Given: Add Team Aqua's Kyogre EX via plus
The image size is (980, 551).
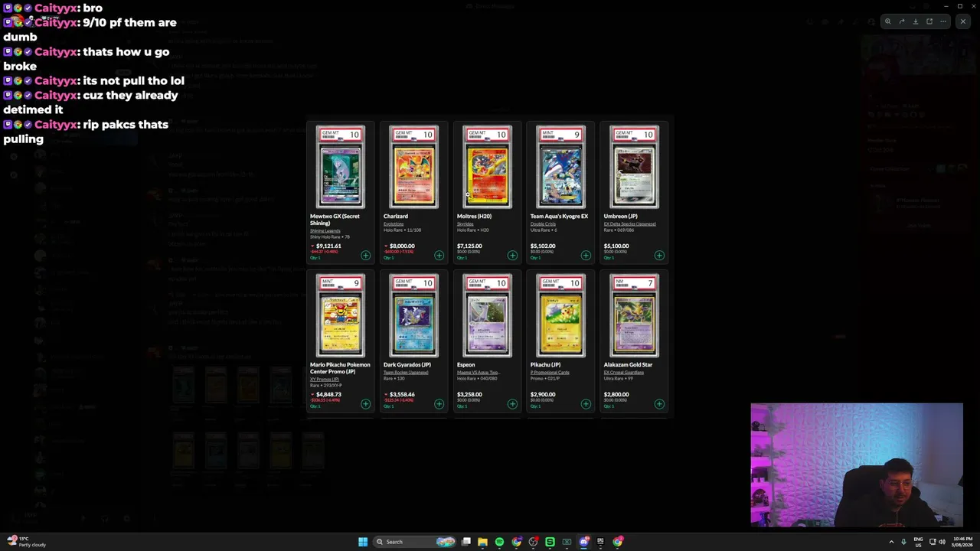Looking at the screenshot, I should (x=586, y=256).
